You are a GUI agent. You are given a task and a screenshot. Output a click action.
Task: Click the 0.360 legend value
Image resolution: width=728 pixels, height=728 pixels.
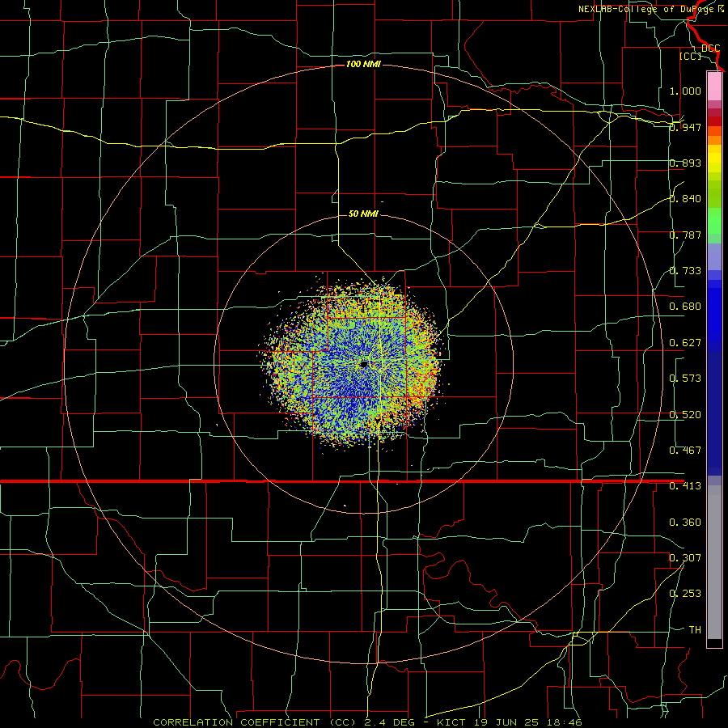click(x=685, y=523)
